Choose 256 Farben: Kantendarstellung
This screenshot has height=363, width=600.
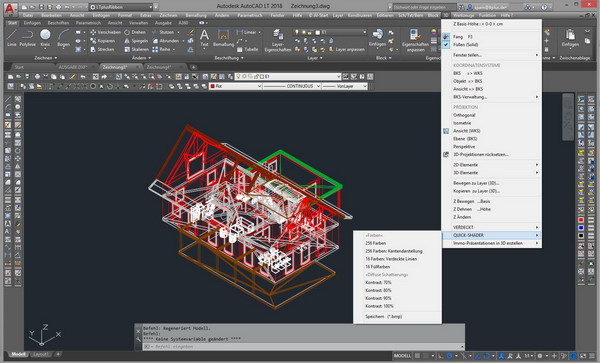click(x=394, y=251)
